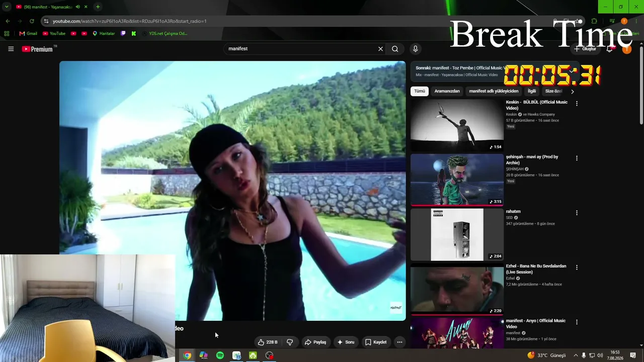Open the 33°C Güneşli weather widget
This screenshot has height=362, width=644.
(x=546, y=355)
